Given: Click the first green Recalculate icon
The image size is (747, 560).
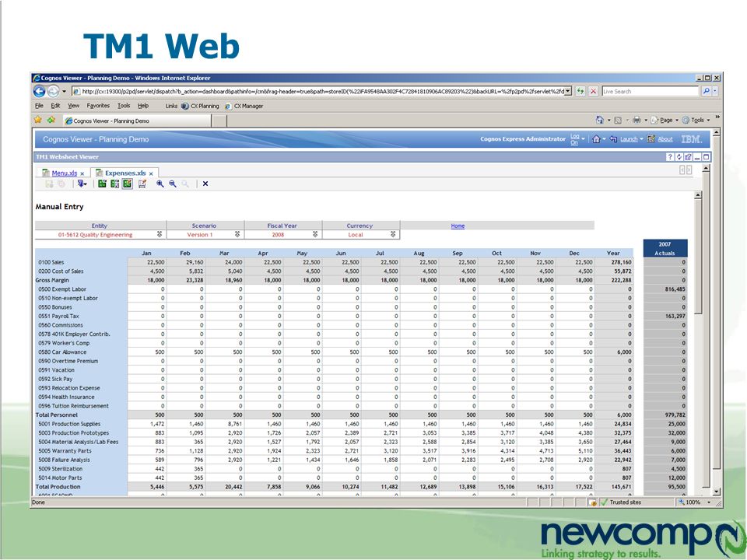Looking at the screenshot, I should pos(102,184).
